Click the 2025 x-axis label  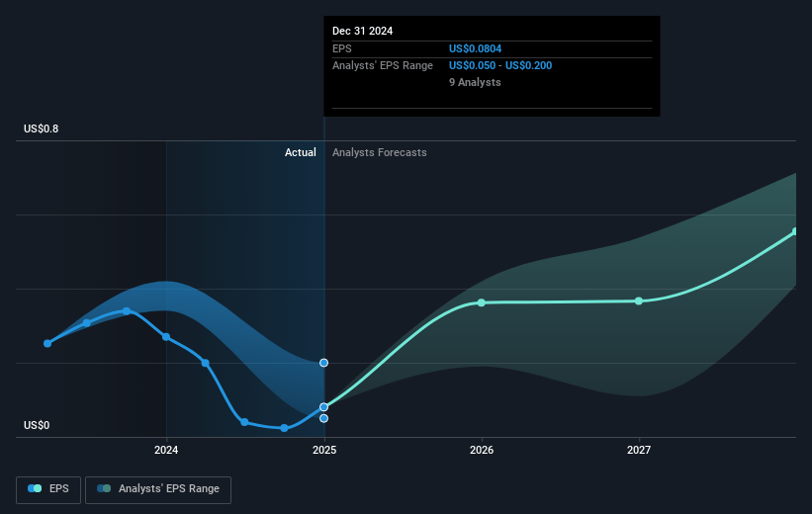coord(324,450)
